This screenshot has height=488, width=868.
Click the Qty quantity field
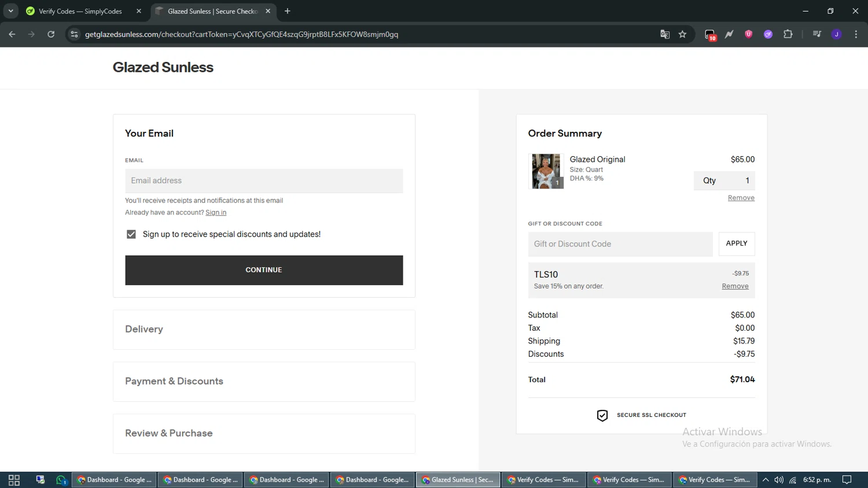point(724,180)
